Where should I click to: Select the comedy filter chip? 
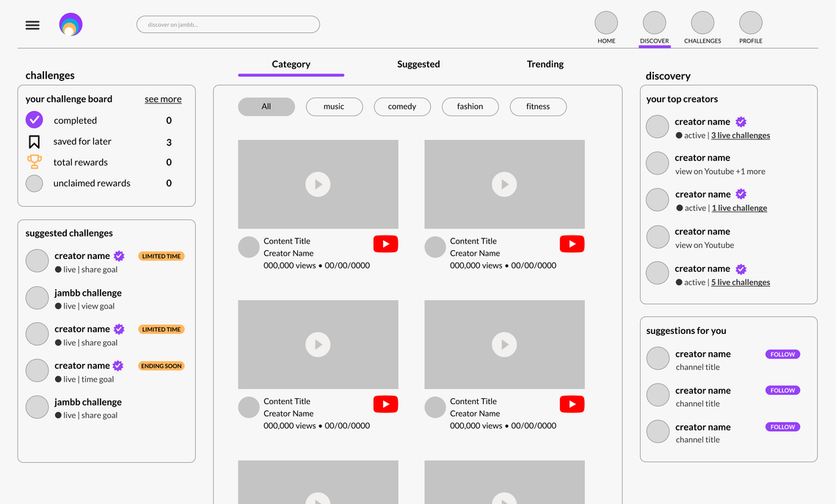tap(402, 106)
